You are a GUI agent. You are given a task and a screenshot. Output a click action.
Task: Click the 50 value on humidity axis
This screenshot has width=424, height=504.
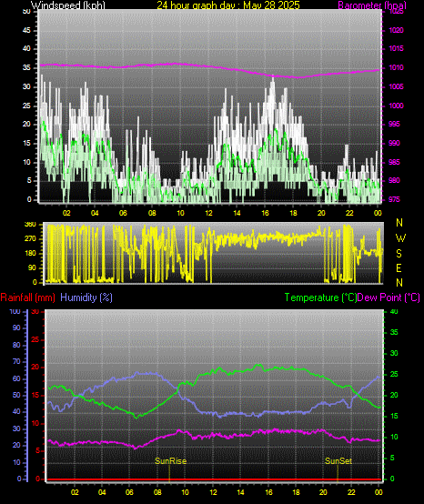pyautogui.click(x=16, y=396)
